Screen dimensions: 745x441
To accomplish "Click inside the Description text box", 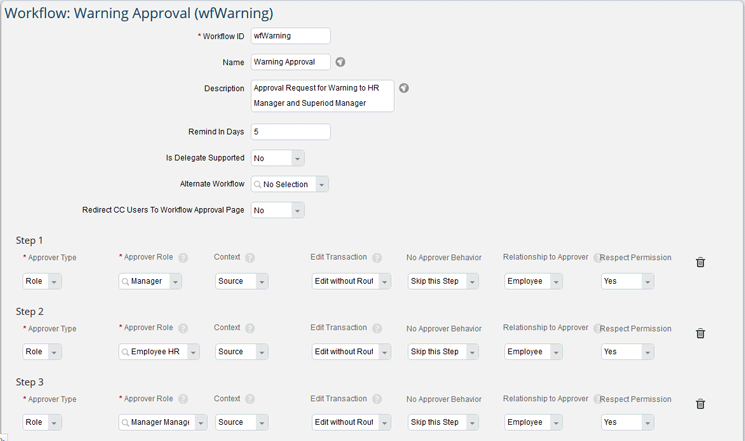I will 322,96.
